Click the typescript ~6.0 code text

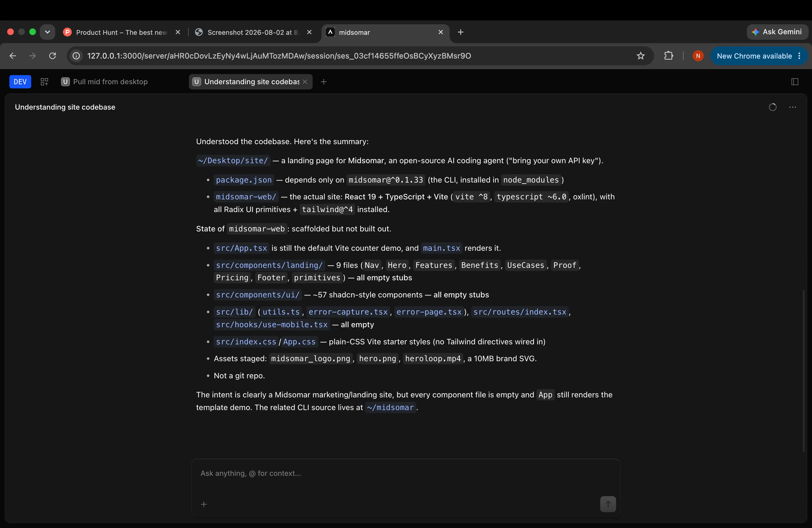pyautogui.click(x=531, y=197)
